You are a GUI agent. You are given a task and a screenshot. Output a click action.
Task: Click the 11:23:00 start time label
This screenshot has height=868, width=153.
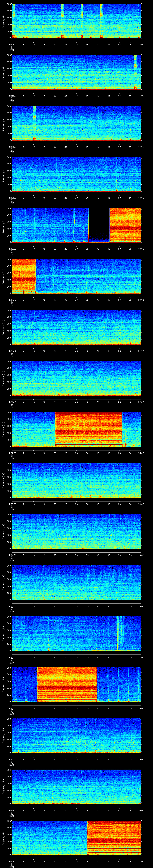pos(12,504)
